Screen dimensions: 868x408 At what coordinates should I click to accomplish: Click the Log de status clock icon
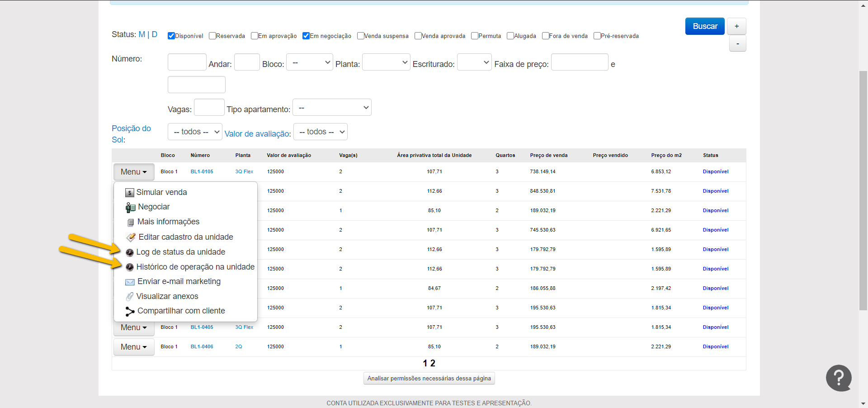click(x=130, y=252)
